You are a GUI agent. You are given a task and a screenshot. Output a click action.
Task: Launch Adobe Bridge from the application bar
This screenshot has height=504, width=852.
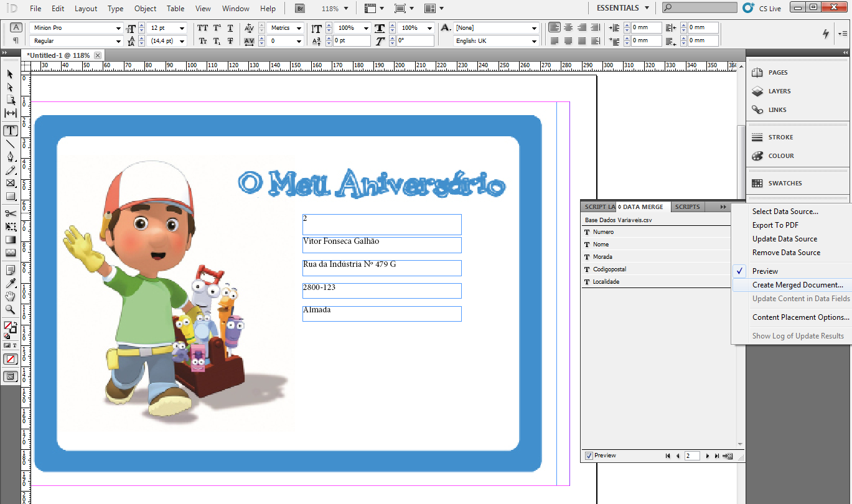(299, 9)
